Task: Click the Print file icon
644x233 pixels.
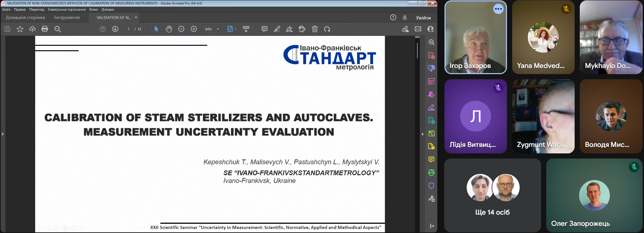Action: (45, 29)
